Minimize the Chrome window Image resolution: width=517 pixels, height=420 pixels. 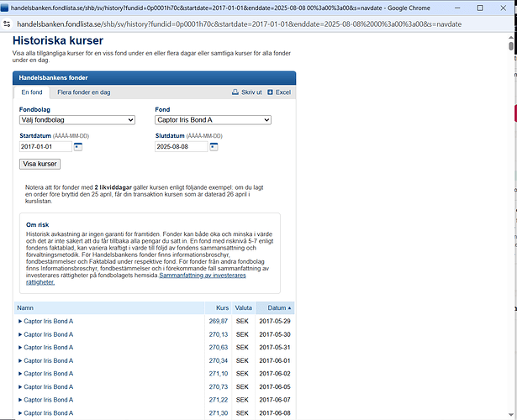coord(457,8)
